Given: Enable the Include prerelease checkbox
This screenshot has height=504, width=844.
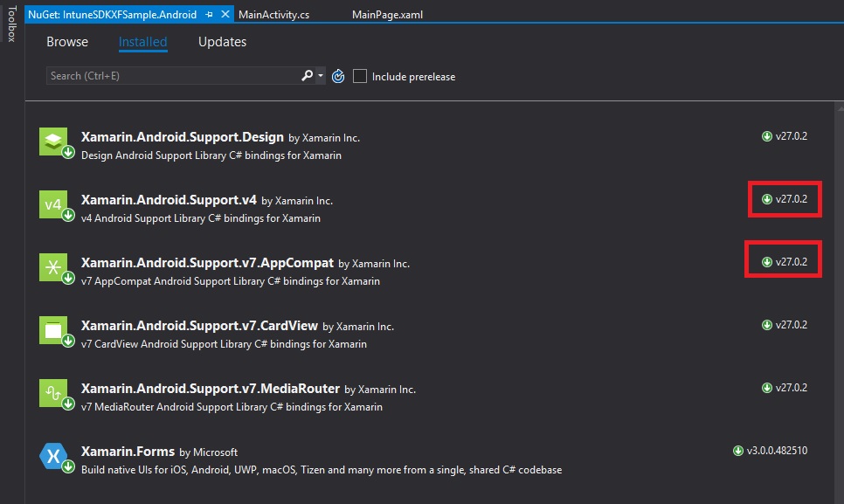Looking at the screenshot, I should click(x=360, y=76).
